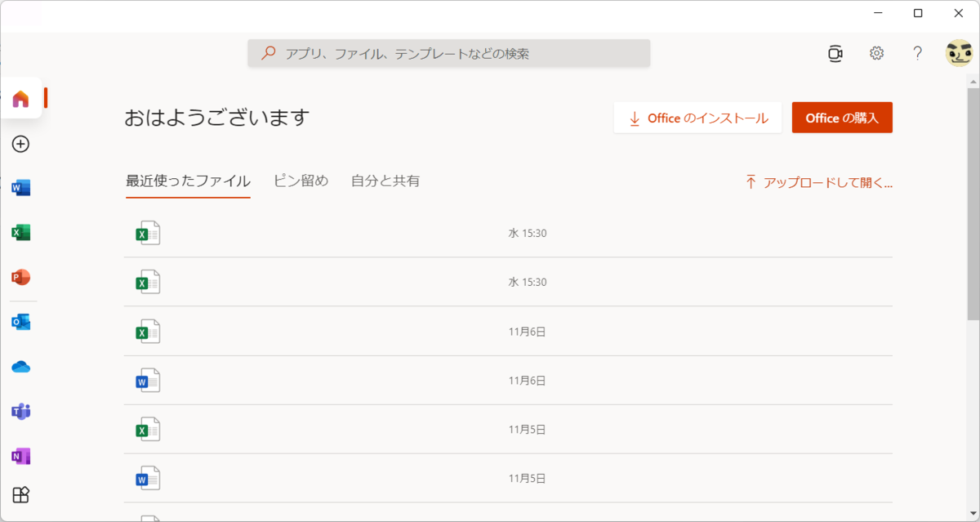
Task: Open OneNote in the sidebar
Action: 21,456
